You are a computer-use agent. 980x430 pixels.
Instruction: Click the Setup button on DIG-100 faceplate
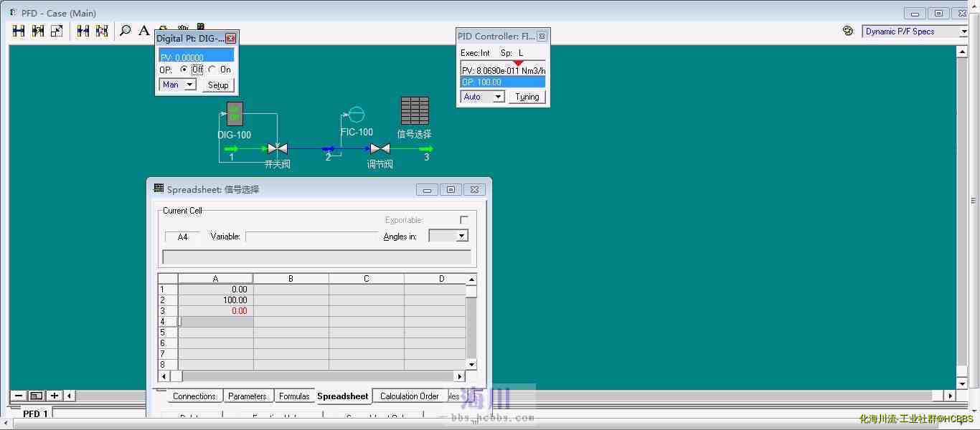pyautogui.click(x=218, y=85)
